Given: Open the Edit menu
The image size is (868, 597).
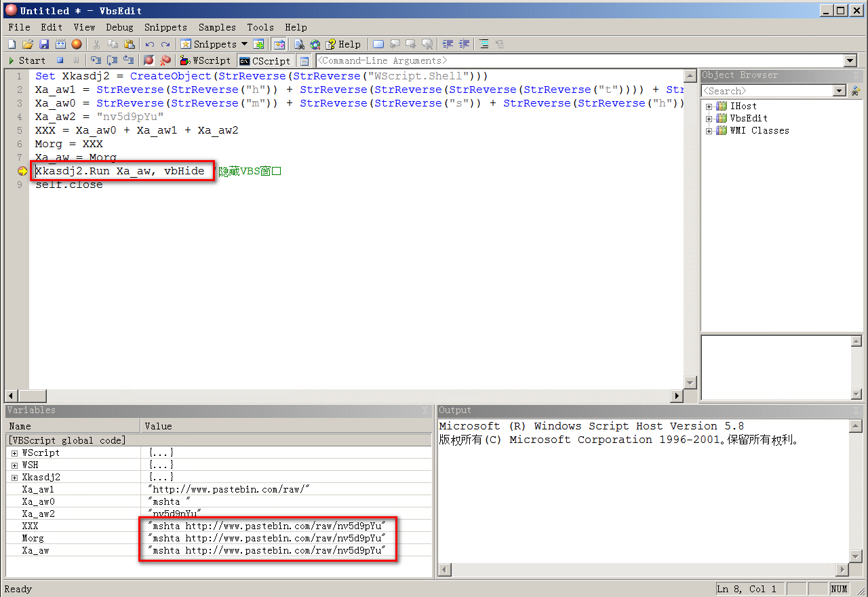Looking at the screenshot, I should [52, 27].
